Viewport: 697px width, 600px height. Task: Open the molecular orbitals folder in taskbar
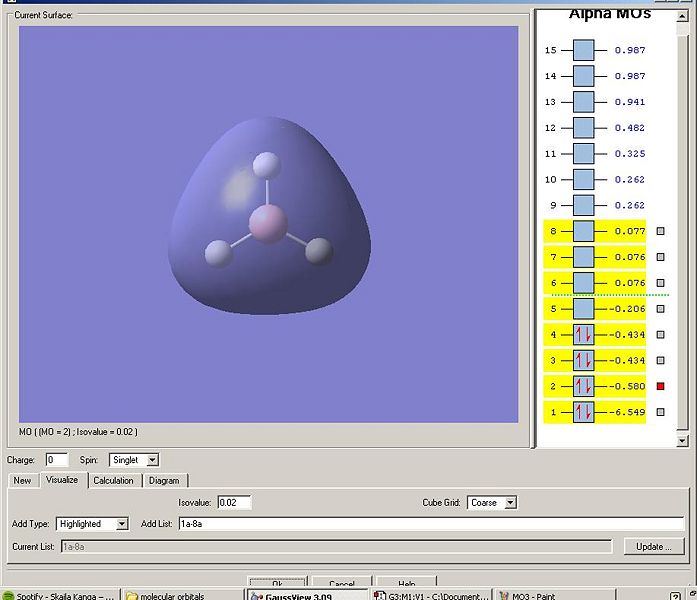pyautogui.click(x=183, y=596)
